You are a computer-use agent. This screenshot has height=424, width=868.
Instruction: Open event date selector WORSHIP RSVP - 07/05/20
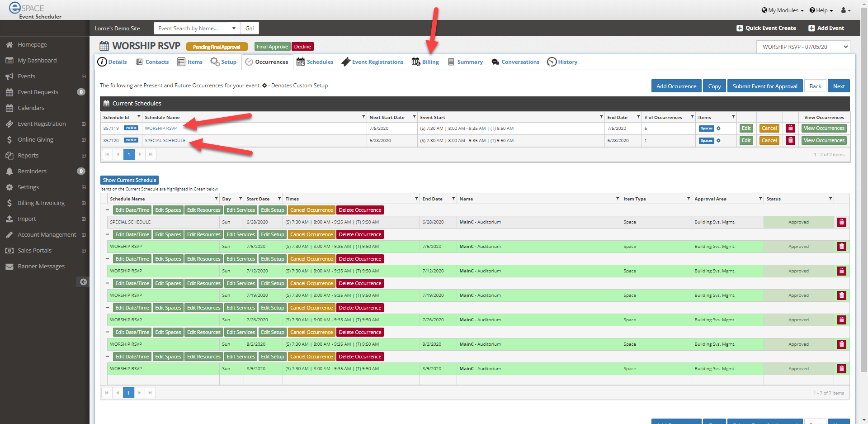pos(803,47)
